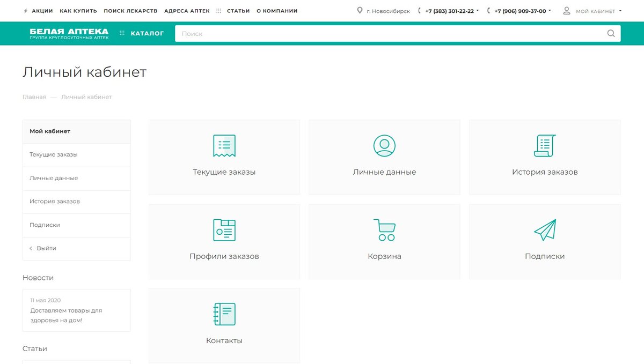
Task: Open Акции in top menu
Action: click(42, 11)
